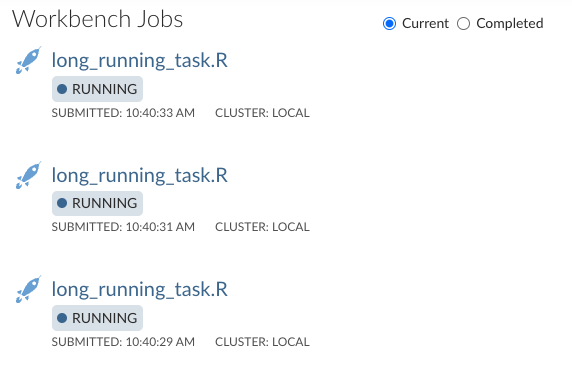Click SUBMITTED: 10:40:29 AM timestamp

click(x=123, y=342)
